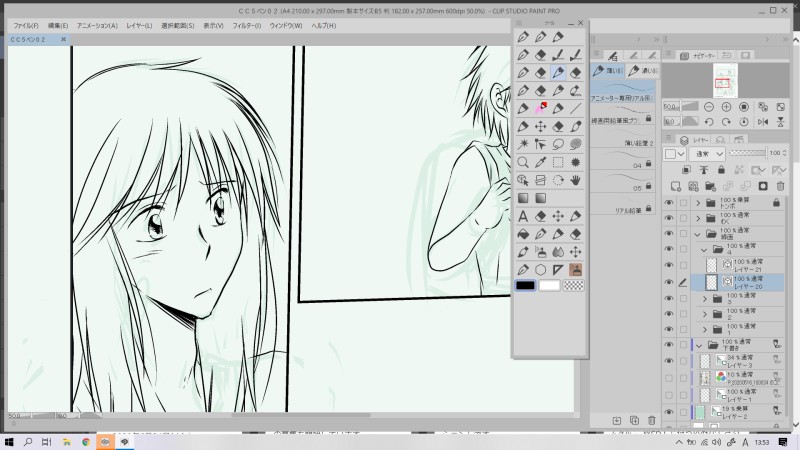800x450 pixels.
Task: Select the black main color swatch
Action: tap(525, 285)
